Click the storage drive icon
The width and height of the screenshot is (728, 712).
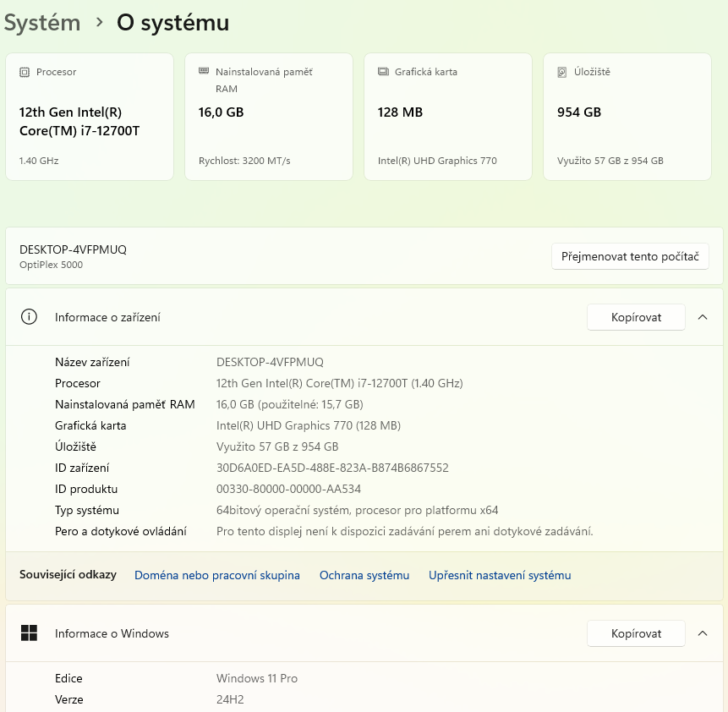click(x=561, y=72)
